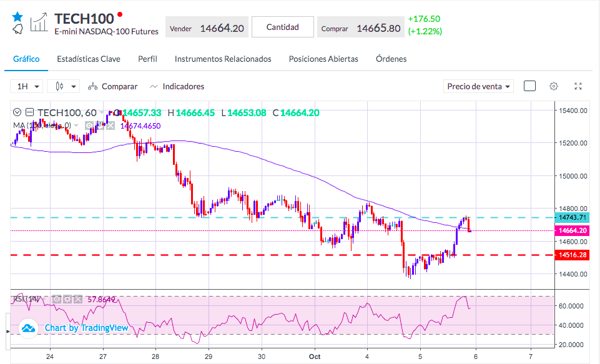Viewport: 600px width, 364px height.
Task: Open the Posiciones Abiertas tab
Action: [x=323, y=59]
